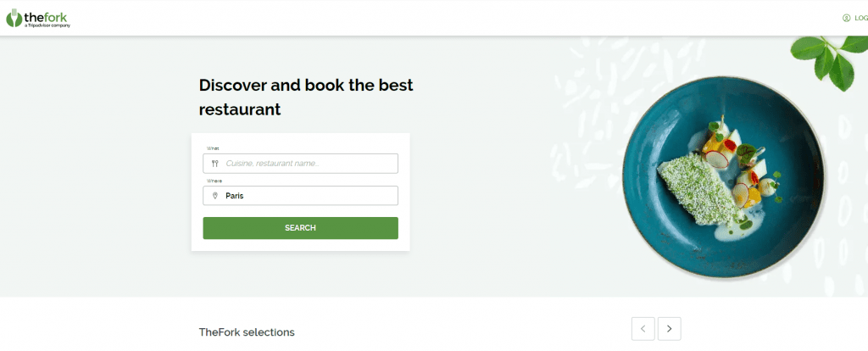This screenshot has height=351, width=868.
Task: Click the green SEARCH button
Action: (301, 228)
